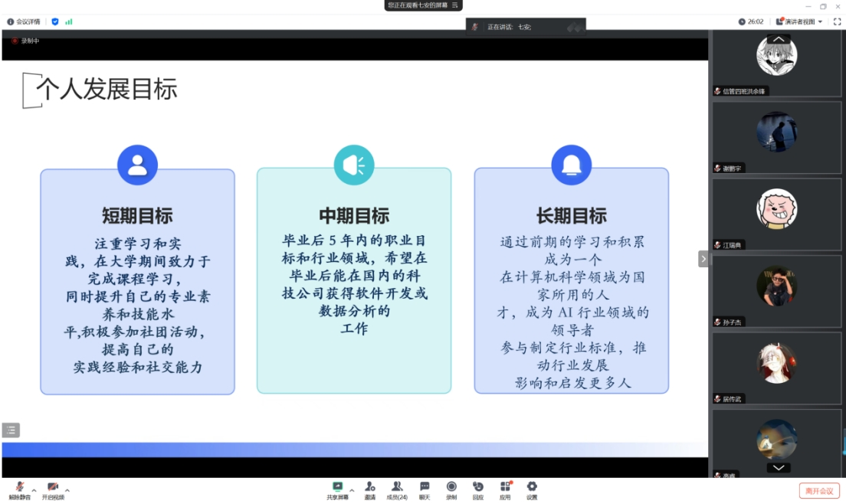Expand video options arrow beside 开启视频
Image resolution: width=846 pixels, height=504 pixels.
coord(67,490)
